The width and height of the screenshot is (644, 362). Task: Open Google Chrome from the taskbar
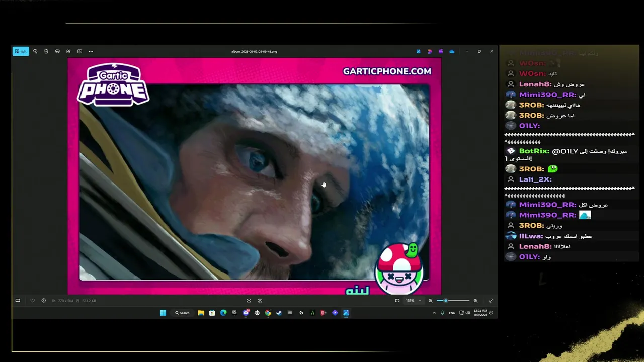tap(268, 313)
